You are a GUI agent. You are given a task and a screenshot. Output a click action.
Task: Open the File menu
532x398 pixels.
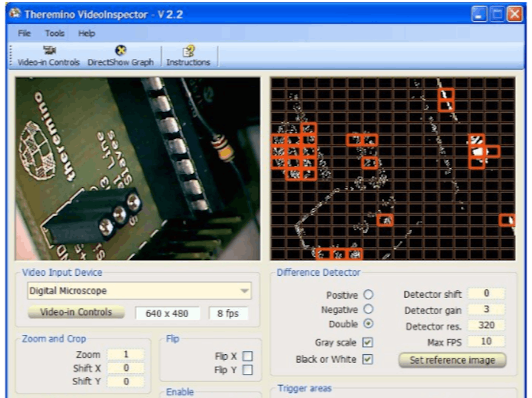[x=24, y=33]
